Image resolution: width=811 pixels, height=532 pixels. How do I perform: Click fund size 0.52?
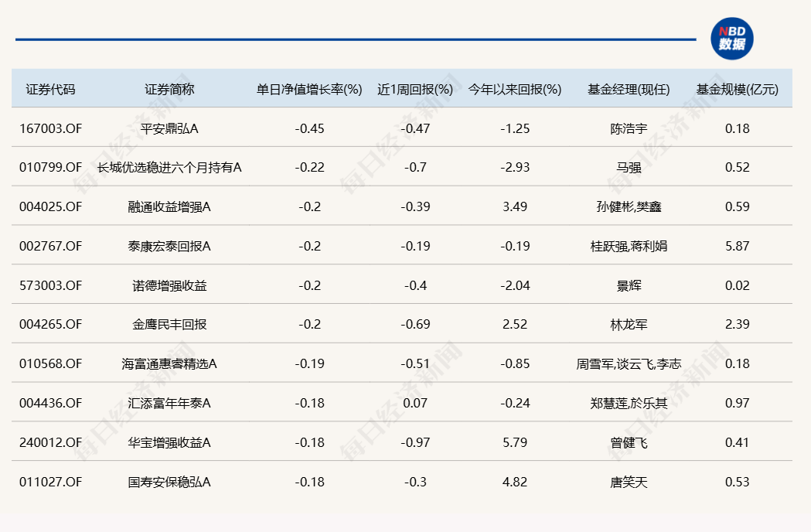click(737, 167)
